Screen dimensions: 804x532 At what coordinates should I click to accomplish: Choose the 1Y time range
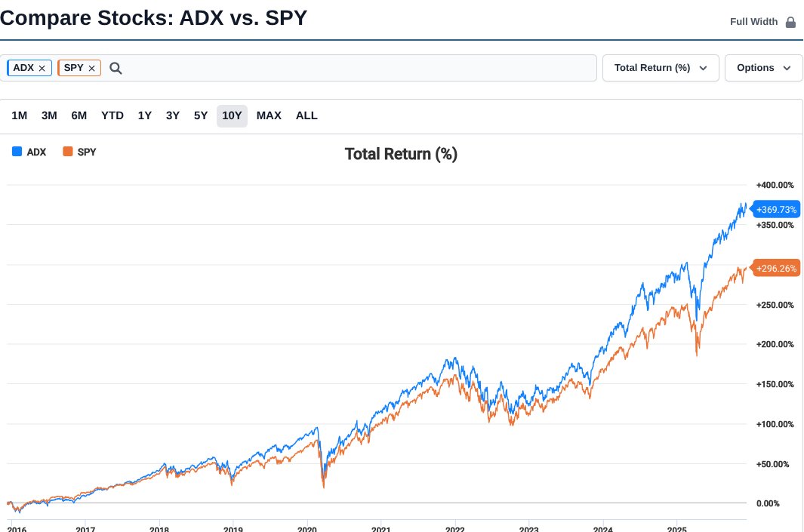point(145,115)
